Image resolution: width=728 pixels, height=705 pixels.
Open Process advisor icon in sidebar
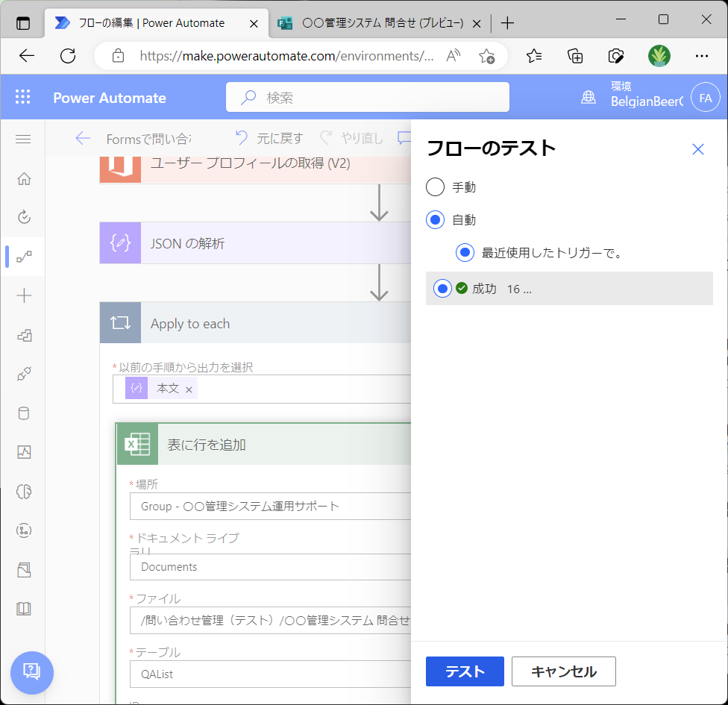coord(24,530)
